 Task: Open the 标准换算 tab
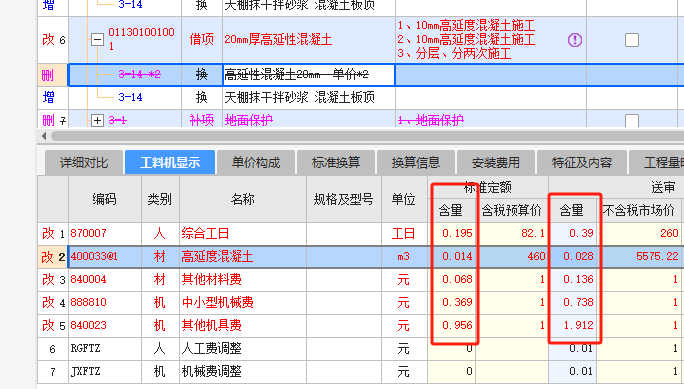point(336,163)
